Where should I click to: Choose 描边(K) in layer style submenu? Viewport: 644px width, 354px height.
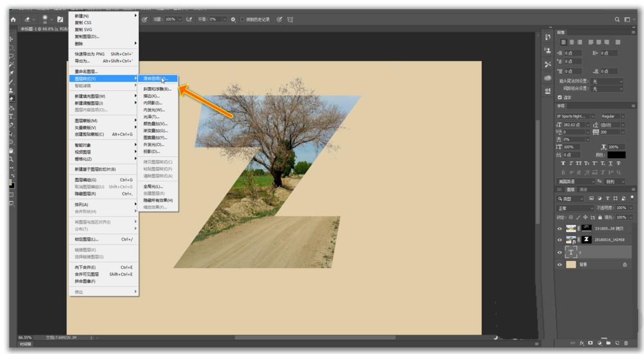pos(158,96)
